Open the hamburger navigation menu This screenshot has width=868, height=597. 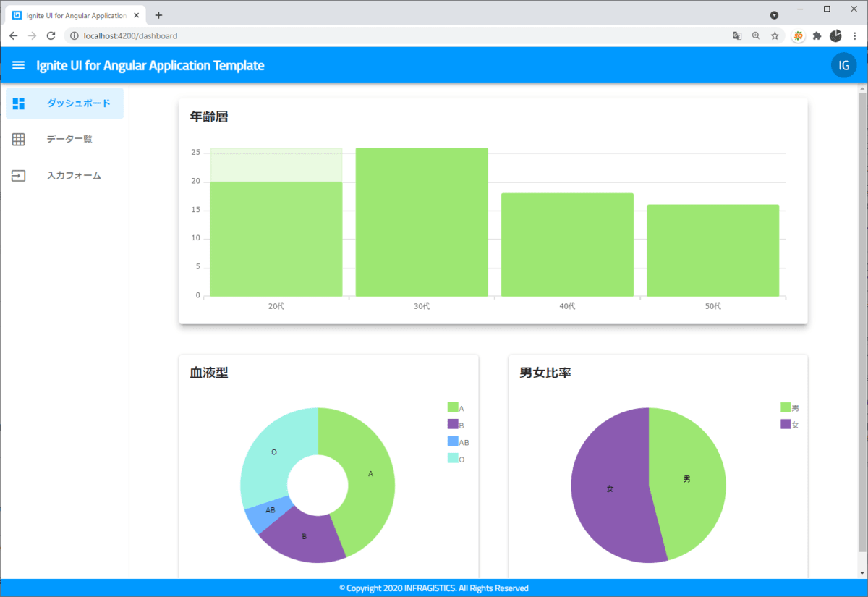pyautogui.click(x=19, y=66)
